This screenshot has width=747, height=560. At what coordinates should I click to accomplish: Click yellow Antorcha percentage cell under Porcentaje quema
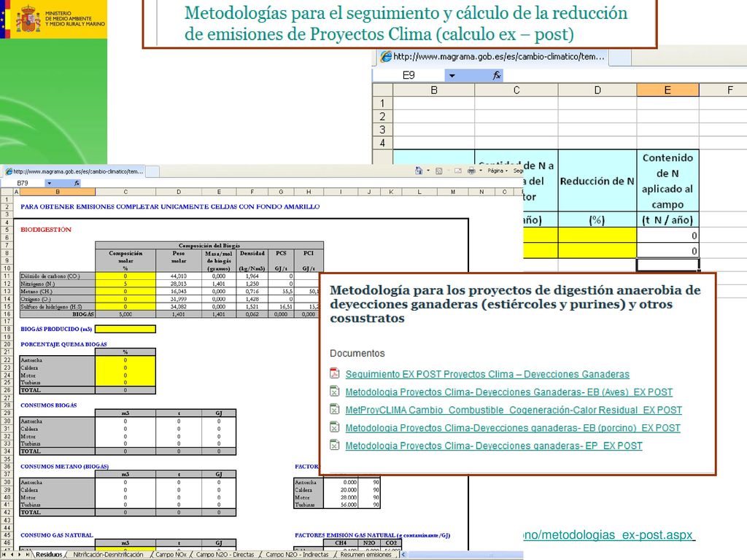[x=125, y=360]
